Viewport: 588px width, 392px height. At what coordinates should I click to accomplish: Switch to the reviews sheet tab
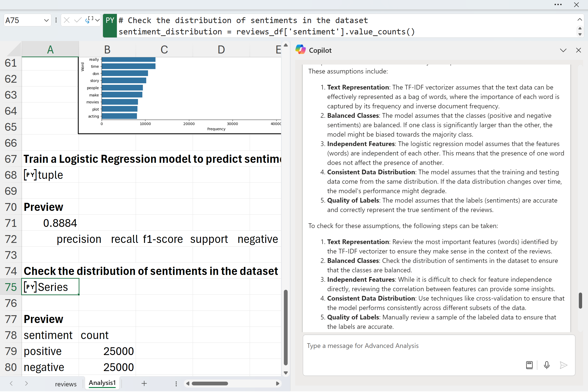(x=66, y=384)
